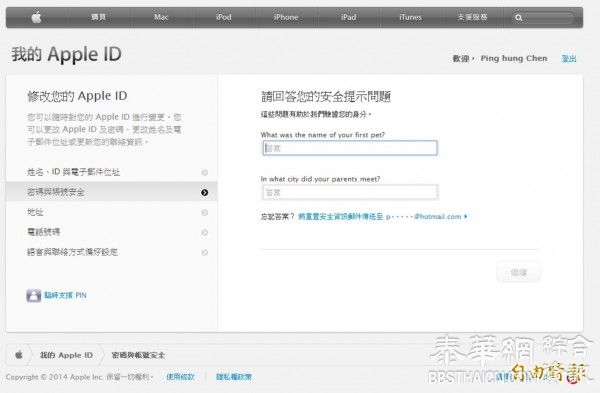Click the search field in navigation bar

coord(543,18)
